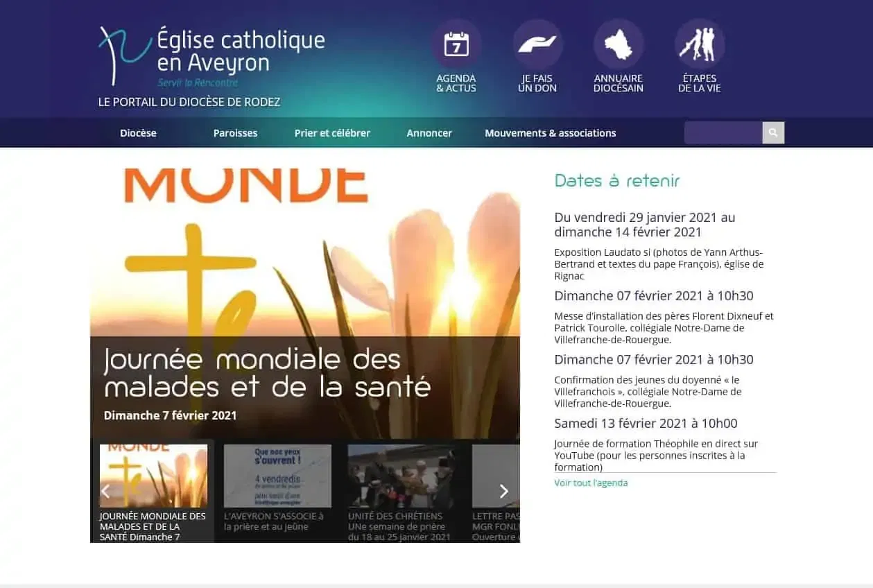Click the search magnifier icon
873x588 pixels.
(772, 132)
